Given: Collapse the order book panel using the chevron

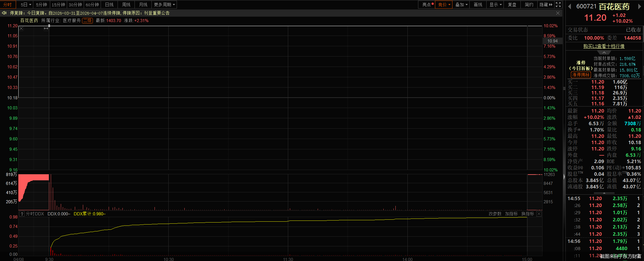Looking at the screenshot, I should pos(604,53).
